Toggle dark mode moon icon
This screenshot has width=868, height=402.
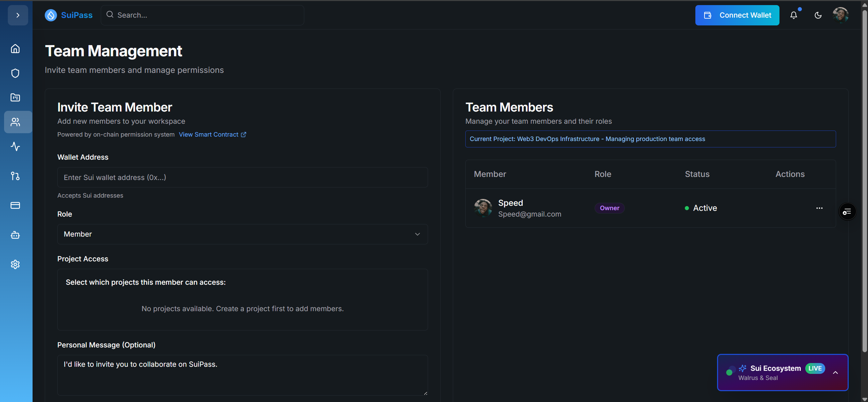818,15
